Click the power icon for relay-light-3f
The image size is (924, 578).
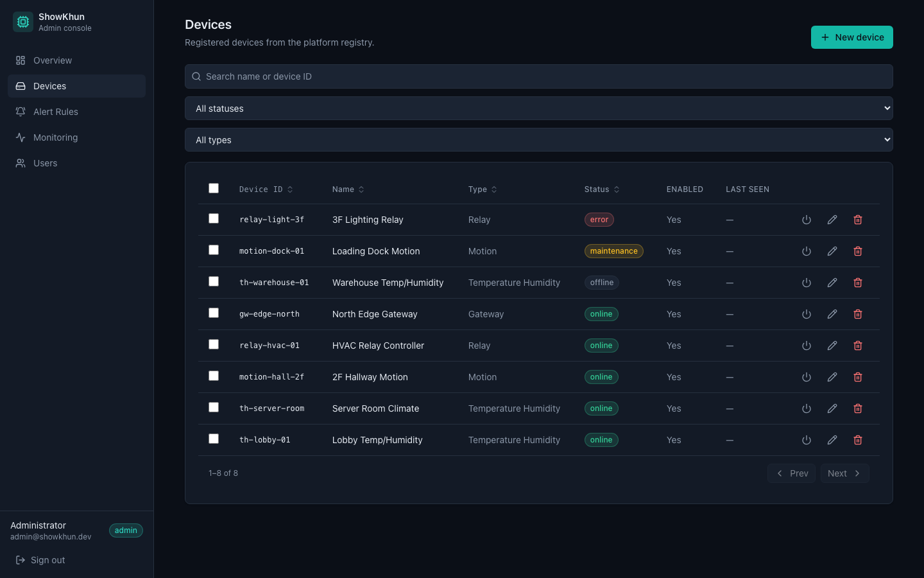click(x=807, y=220)
